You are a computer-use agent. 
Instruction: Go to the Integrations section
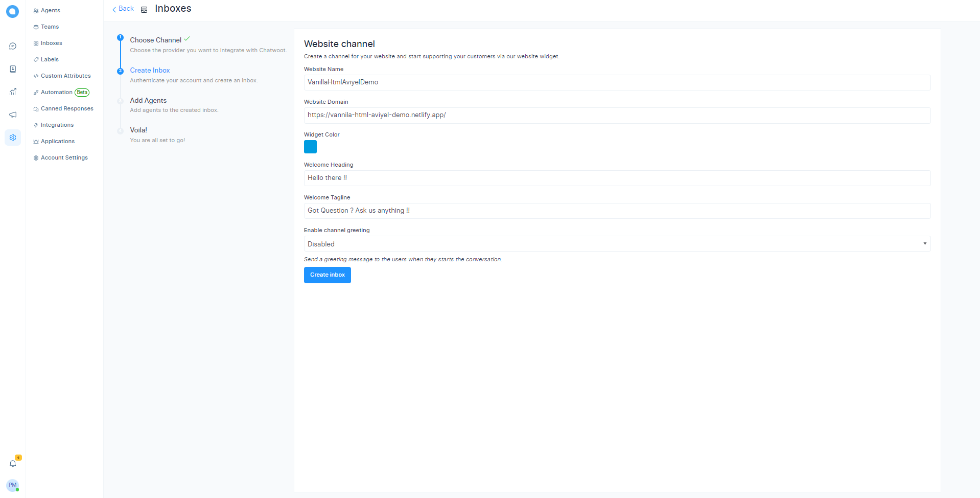tap(57, 125)
